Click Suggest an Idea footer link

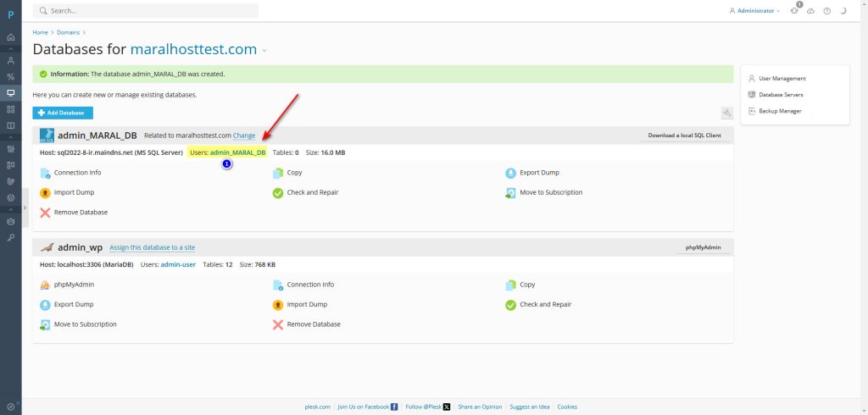pyautogui.click(x=530, y=407)
